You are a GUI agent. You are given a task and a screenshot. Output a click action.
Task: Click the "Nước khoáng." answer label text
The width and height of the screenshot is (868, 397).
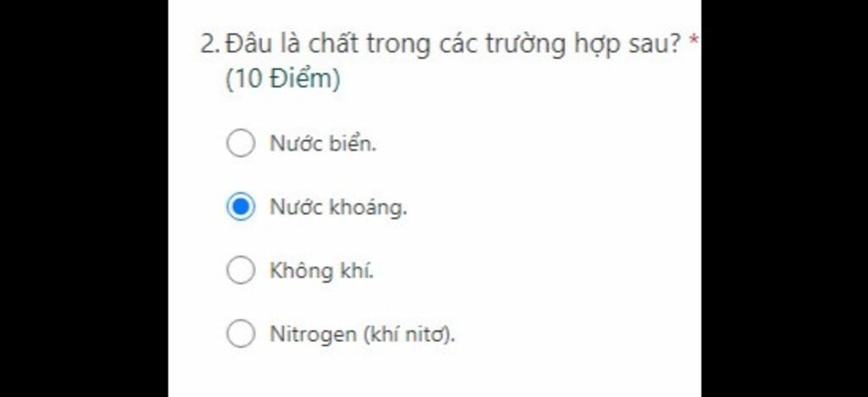[338, 207]
